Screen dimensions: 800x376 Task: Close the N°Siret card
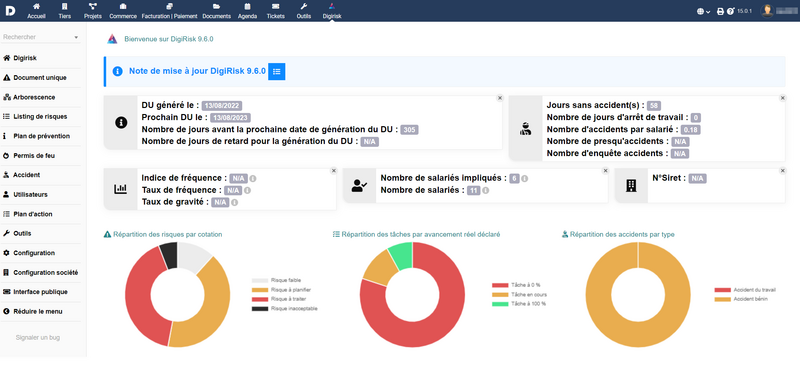(783, 171)
